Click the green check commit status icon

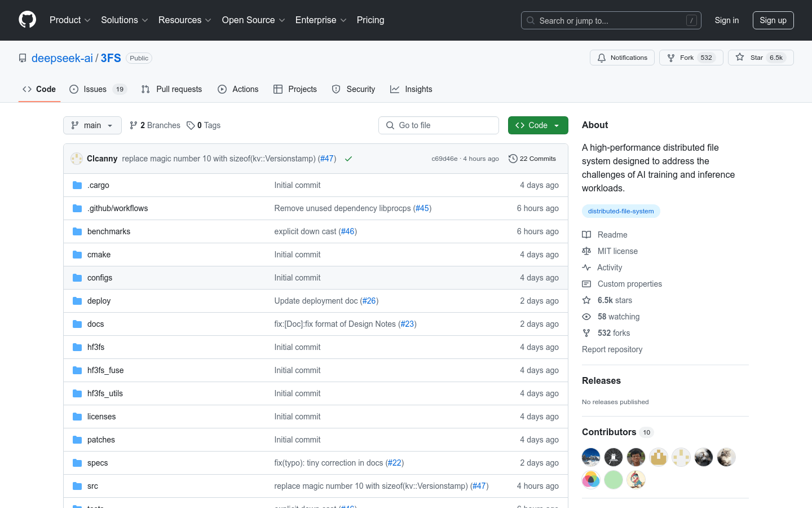click(x=348, y=159)
